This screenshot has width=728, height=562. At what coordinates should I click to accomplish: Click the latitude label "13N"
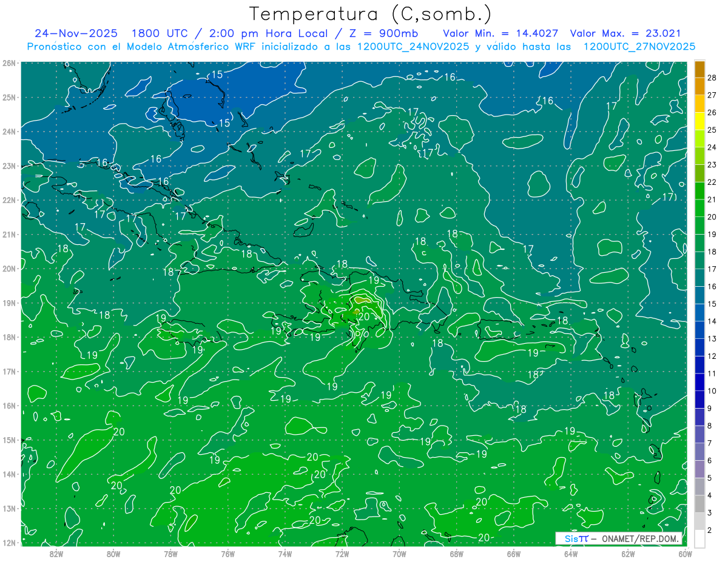9,508
